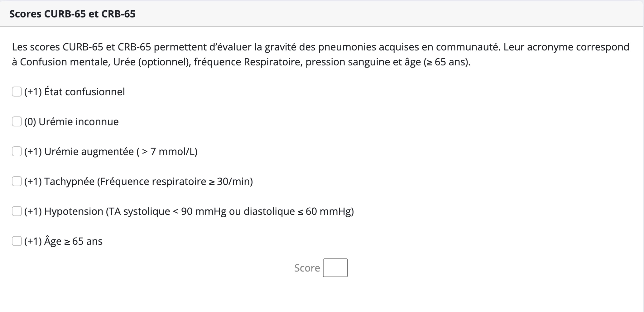Click the '(+1) Âge ≥ 65 ans' label text
The image size is (644, 312).
63,242
